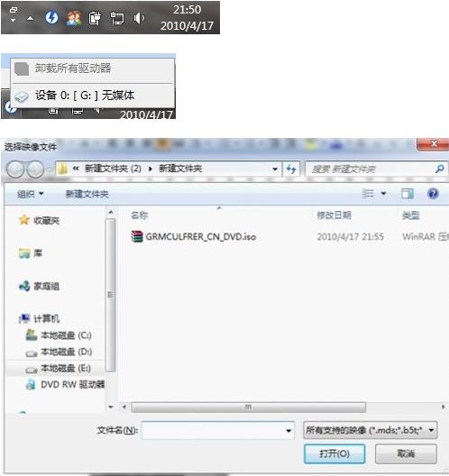Click the WinRAR icon of the iso file
Viewport: 449px width, 476px height.
(137, 236)
